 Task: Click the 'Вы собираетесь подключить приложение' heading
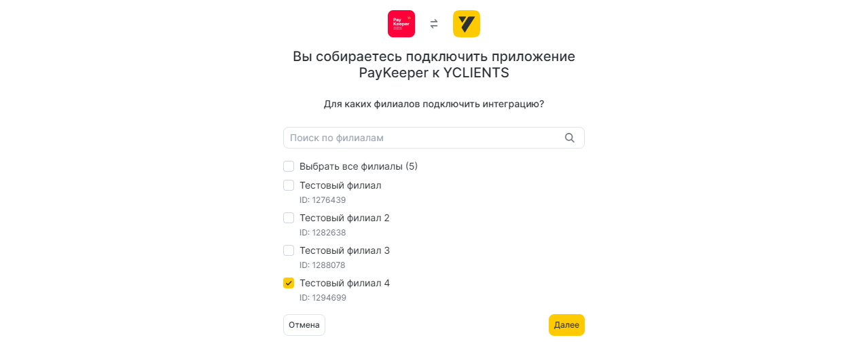(x=434, y=56)
